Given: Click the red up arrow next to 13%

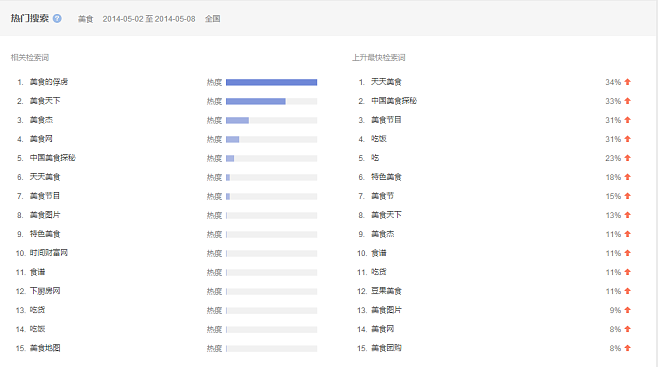Looking at the screenshot, I should point(628,215).
